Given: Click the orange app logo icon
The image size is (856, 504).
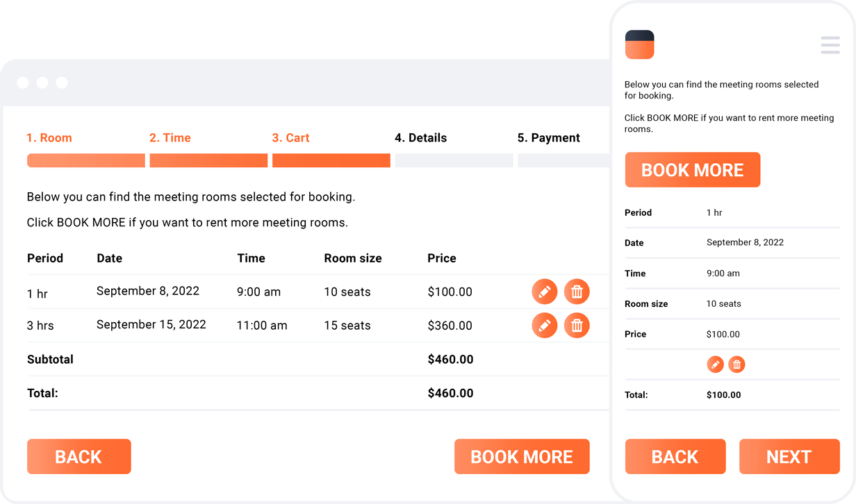Looking at the screenshot, I should 639,44.
